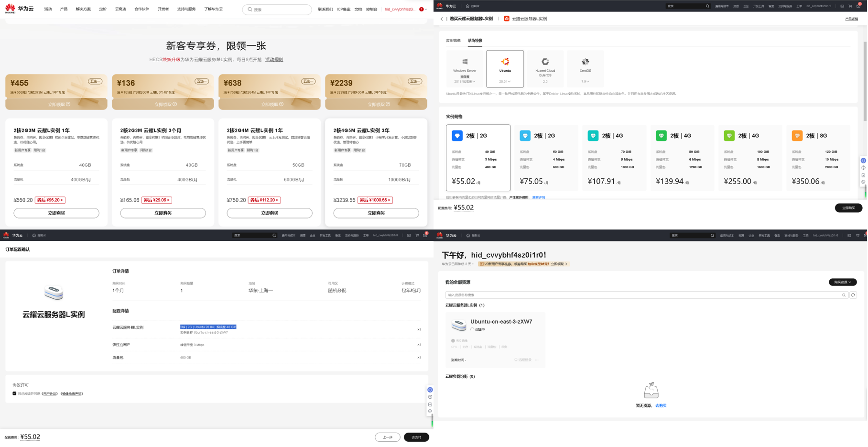Image resolution: width=868 pixels, height=447 pixels.
Task: Click the Huawei Cloud logo on the promotion page
Action: [19, 9]
